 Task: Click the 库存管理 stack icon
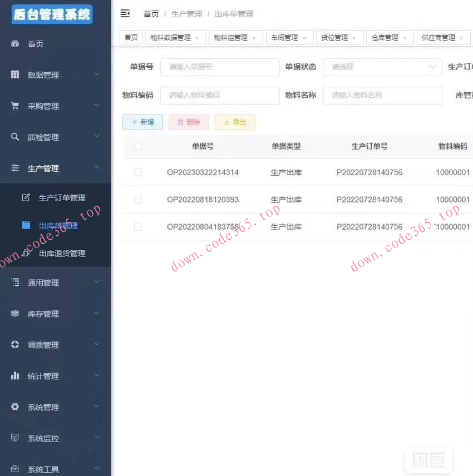14,314
